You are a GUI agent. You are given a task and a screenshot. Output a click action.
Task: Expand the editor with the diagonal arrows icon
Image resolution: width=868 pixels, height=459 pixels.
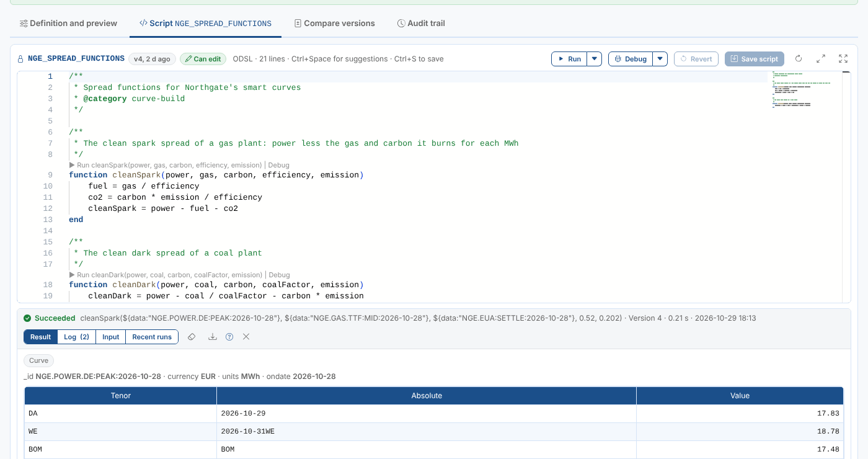821,59
